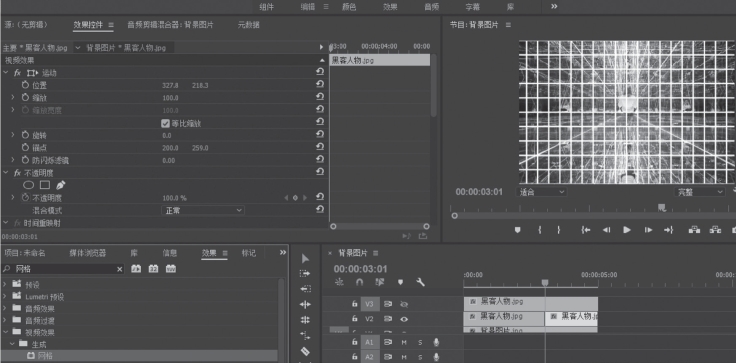This screenshot has height=363, width=736.
Task: Toggle lock on track V3
Action: (x=354, y=304)
